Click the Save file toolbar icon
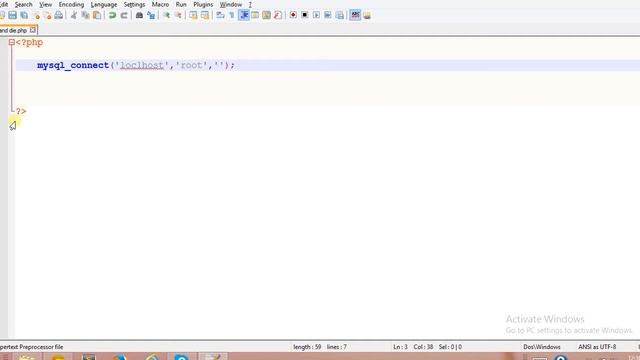Viewport: 640px width, 360px height. click(13, 16)
